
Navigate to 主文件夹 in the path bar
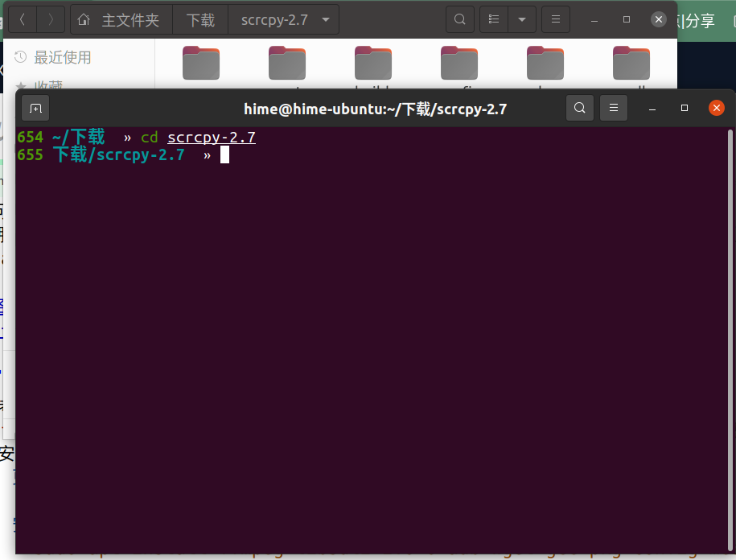pos(121,19)
